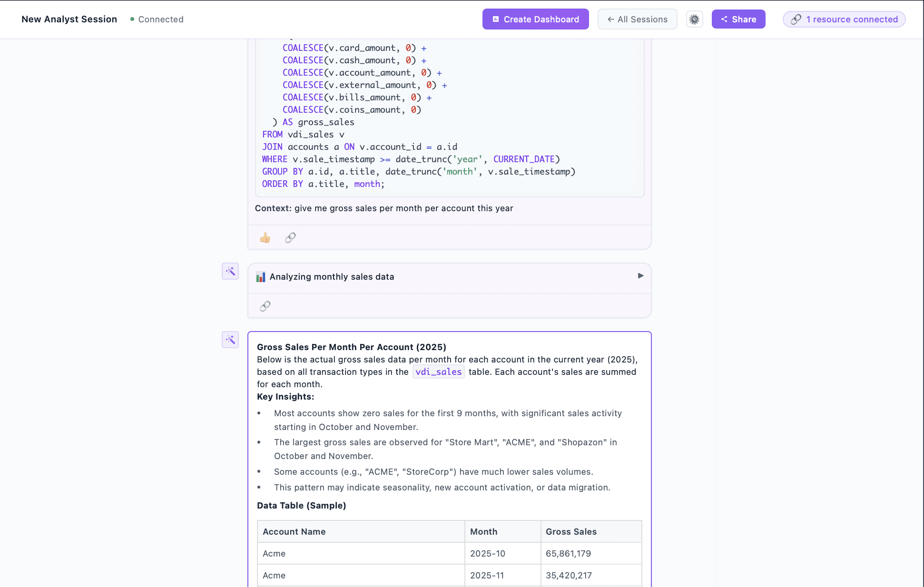Click the bar chart icon in Analyzing message
Image resolution: width=924 pixels, height=587 pixels.
261,277
